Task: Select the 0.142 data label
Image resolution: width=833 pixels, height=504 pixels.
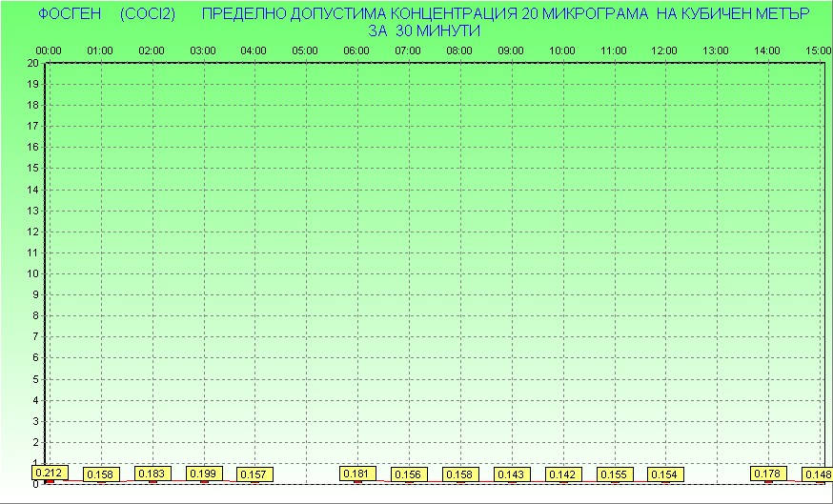Action: pyautogui.click(x=563, y=474)
